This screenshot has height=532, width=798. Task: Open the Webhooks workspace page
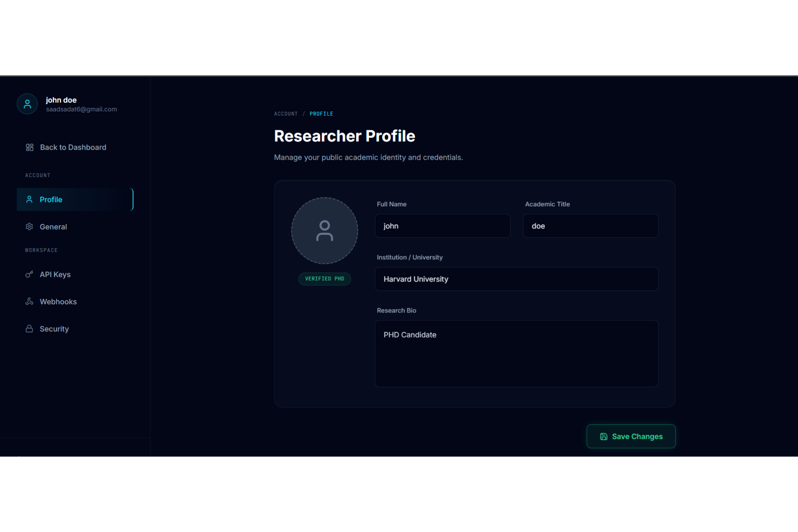click(58, 302)
